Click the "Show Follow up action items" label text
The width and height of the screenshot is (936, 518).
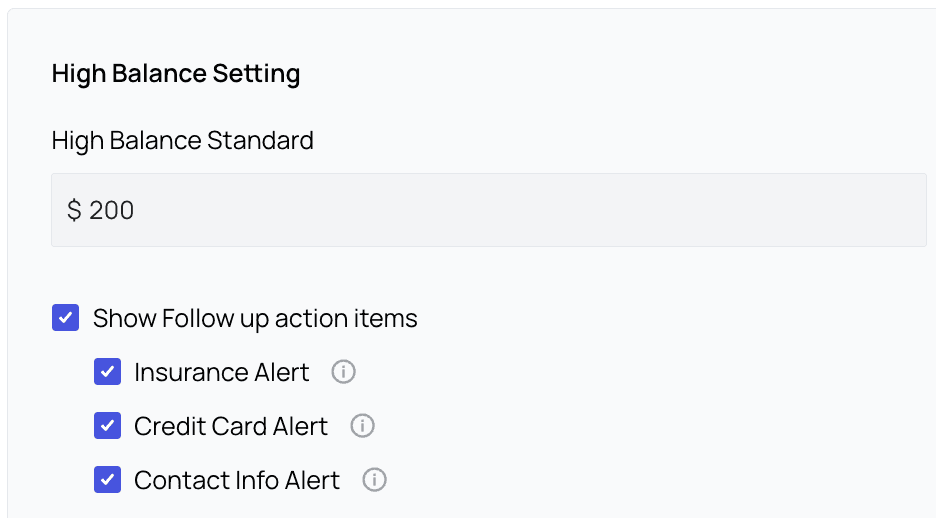(x=255, y=318)
